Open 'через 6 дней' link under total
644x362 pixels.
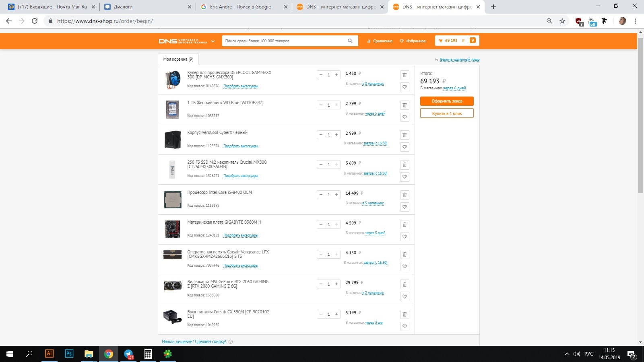454,88
